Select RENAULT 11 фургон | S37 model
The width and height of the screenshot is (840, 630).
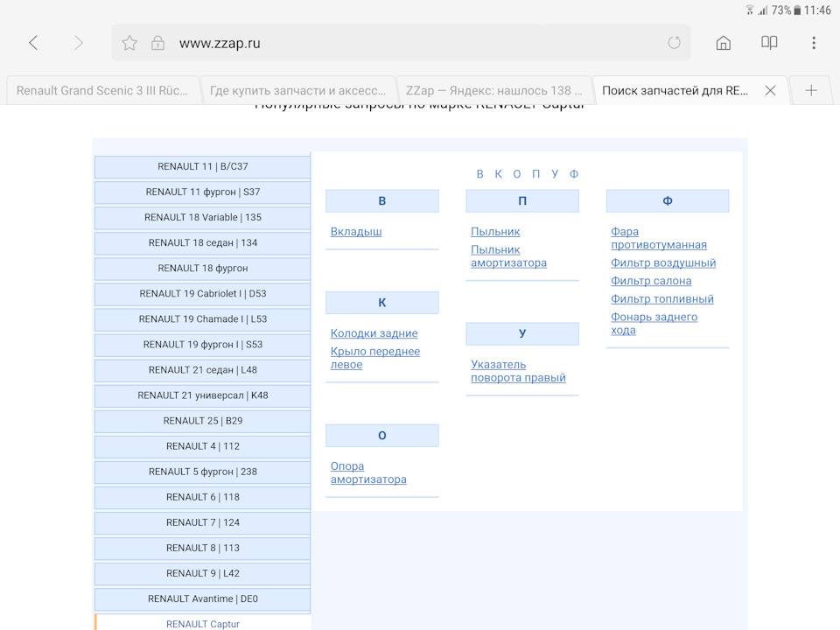pos(202,192)
